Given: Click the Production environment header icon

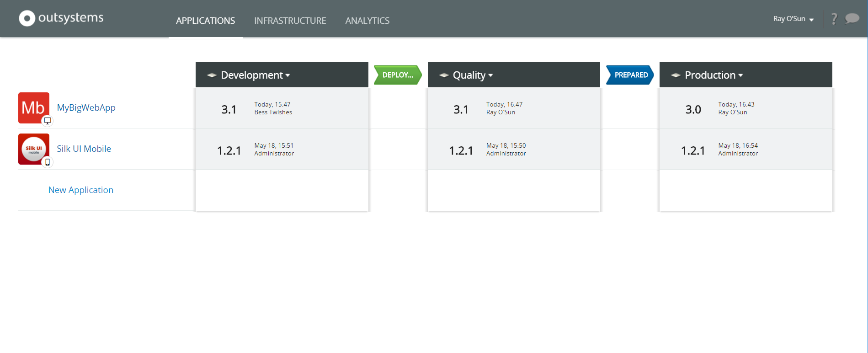Looking at the screenshot, I should tap(676, 75).
